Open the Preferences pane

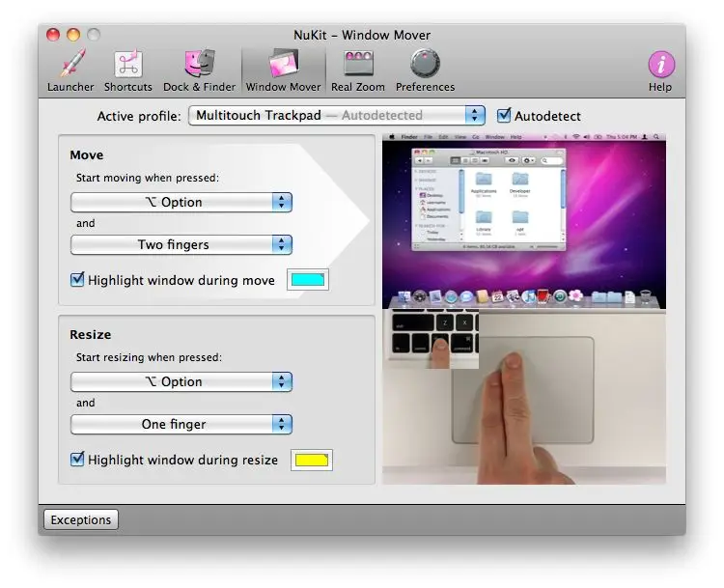(425, 70)
